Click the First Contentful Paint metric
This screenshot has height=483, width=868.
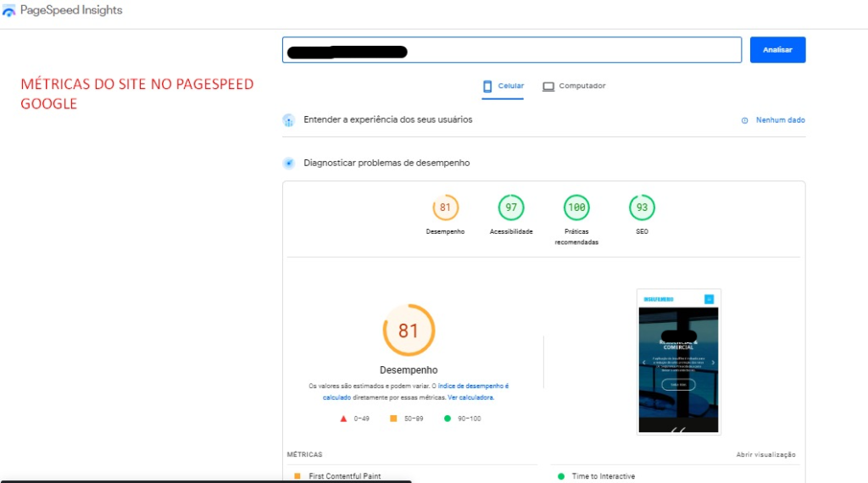point(344,476)
